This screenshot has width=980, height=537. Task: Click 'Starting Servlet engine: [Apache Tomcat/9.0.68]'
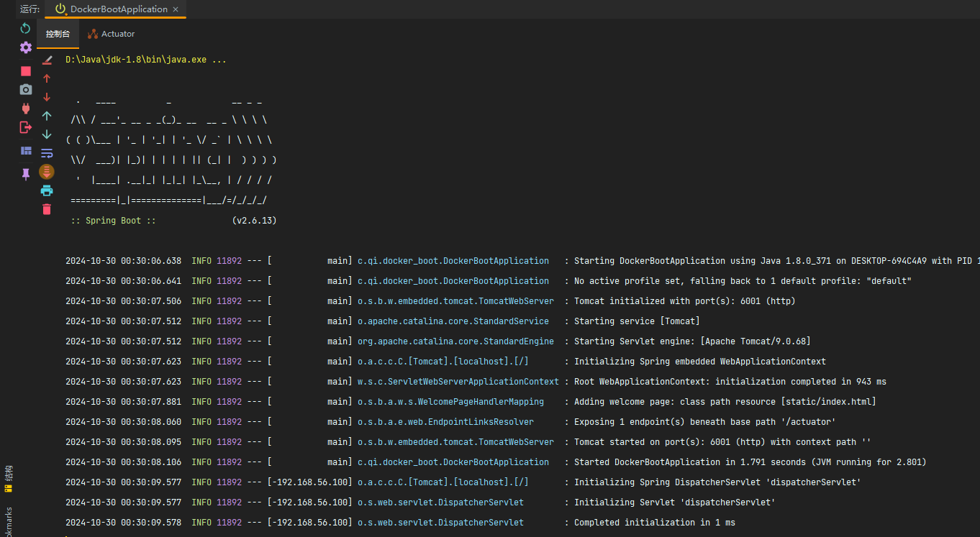coord(692,341)
